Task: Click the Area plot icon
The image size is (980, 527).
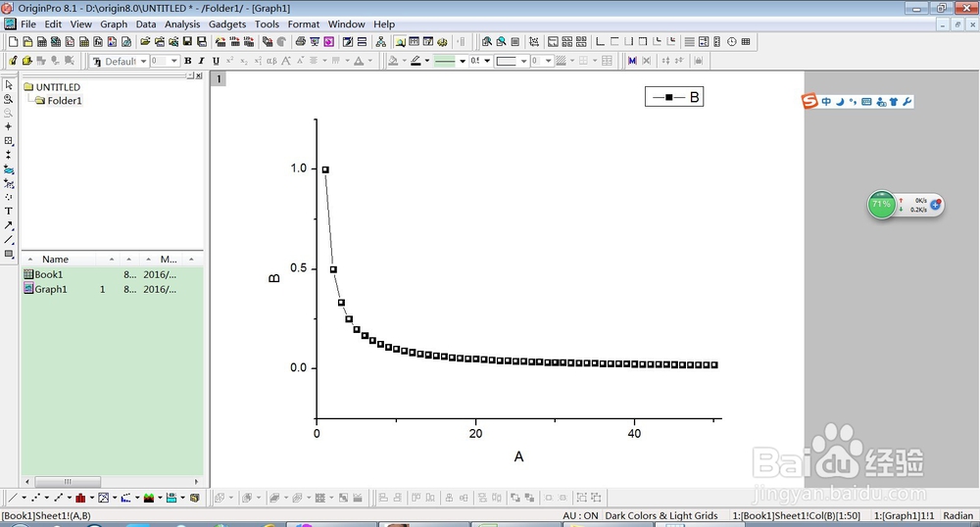Action: (149, 498)
